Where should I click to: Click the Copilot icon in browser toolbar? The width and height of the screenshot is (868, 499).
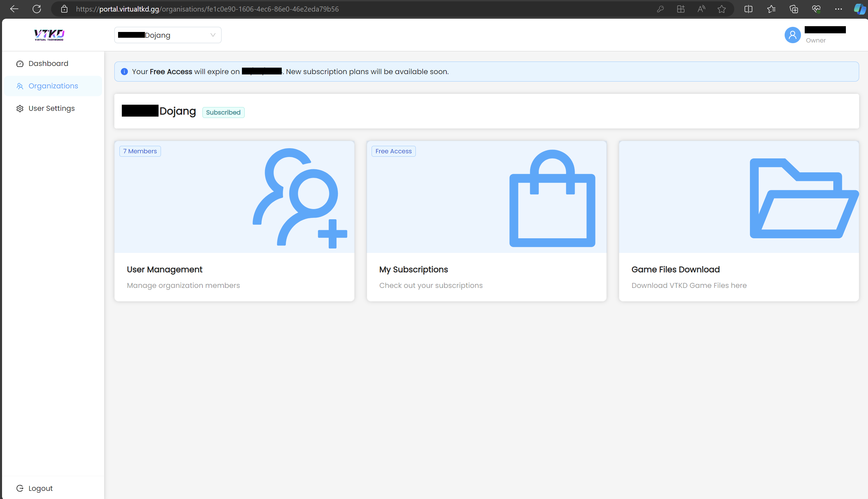point(859,9)
